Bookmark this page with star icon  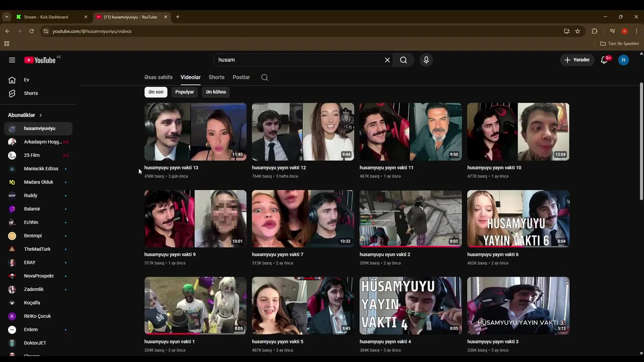tap(578, 31)
